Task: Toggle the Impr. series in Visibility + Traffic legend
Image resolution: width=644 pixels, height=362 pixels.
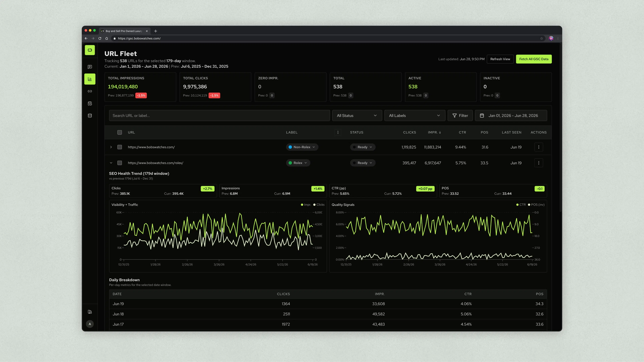Action: [x=306, y=205]
